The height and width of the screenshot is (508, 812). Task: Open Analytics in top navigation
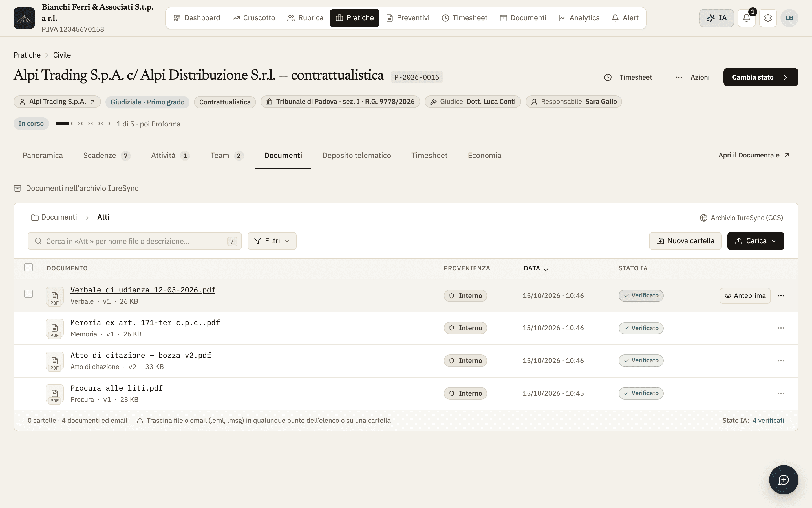tap(579, 18)
